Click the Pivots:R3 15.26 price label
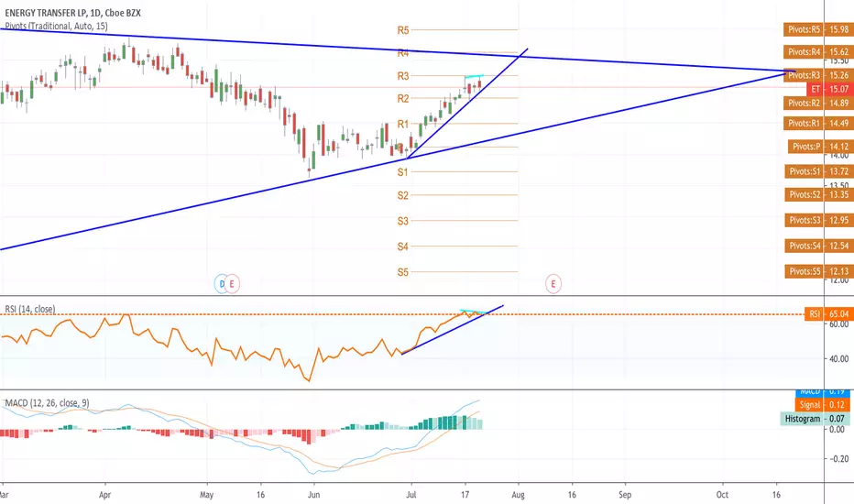854x504 pixels. 818,75
